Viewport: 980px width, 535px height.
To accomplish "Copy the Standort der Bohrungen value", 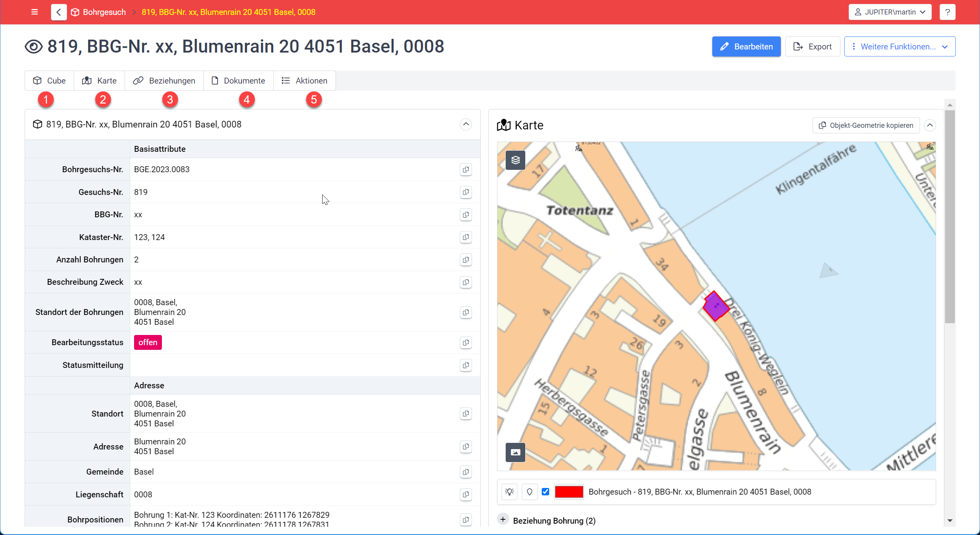I will (x=466, y=312).
